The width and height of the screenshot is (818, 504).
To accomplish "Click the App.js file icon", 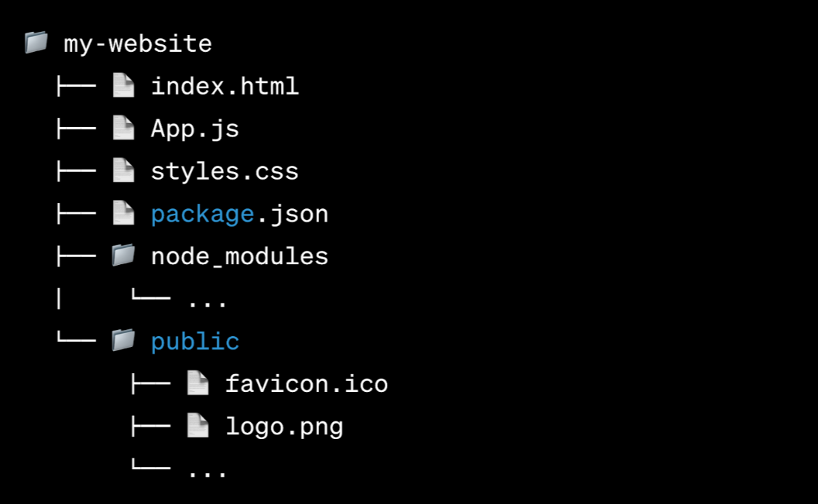I will coord(123,128).
